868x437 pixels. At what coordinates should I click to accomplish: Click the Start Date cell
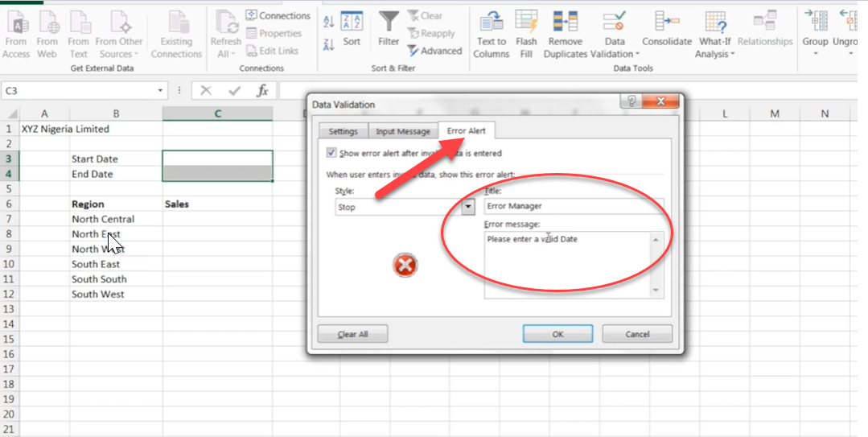point(116,159)
